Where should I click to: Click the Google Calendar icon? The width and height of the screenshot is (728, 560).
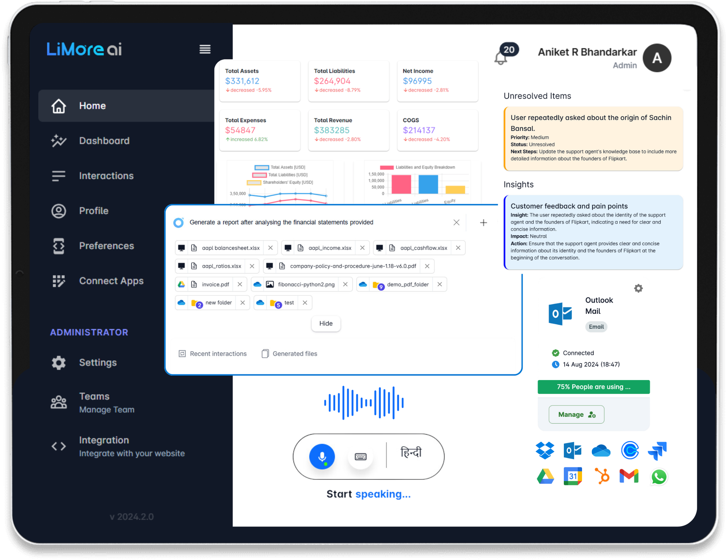(573, 476)
